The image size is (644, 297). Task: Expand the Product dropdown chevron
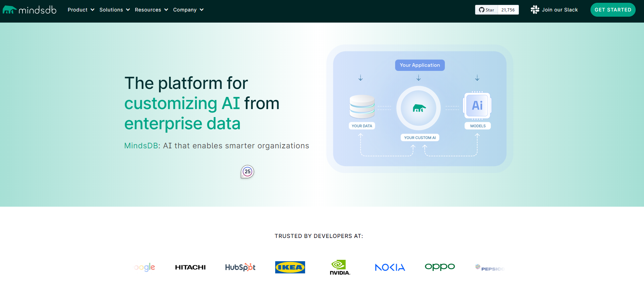92,10
